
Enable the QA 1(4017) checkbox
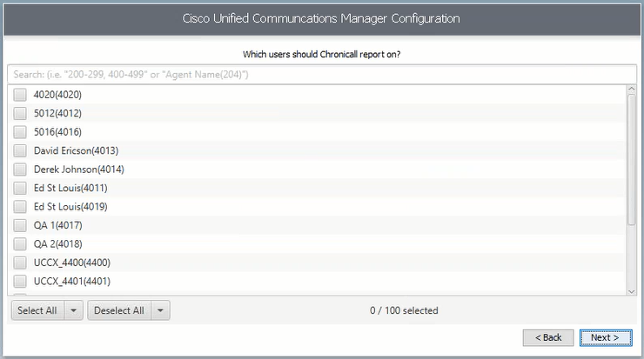coord(20,225)
